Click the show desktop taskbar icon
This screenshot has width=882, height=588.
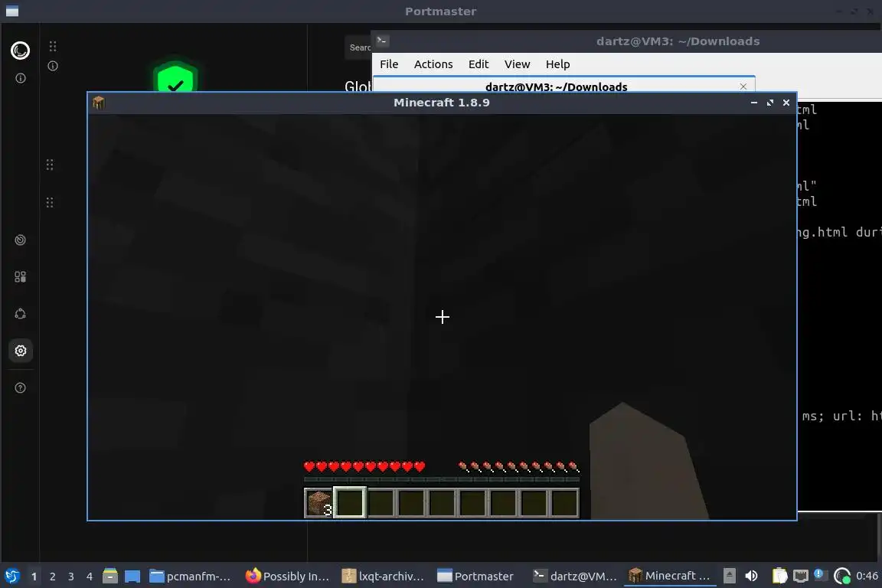point(132,576)
